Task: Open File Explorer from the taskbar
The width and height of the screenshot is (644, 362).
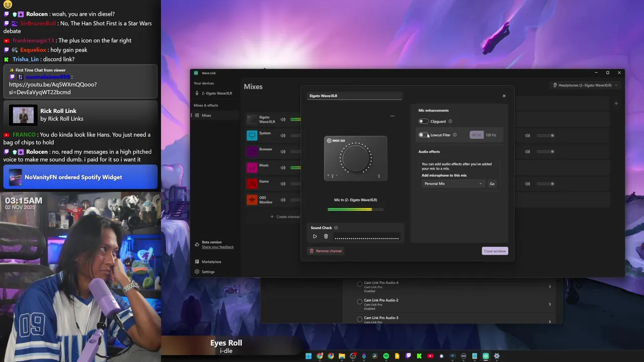Action: pos(342,356)
